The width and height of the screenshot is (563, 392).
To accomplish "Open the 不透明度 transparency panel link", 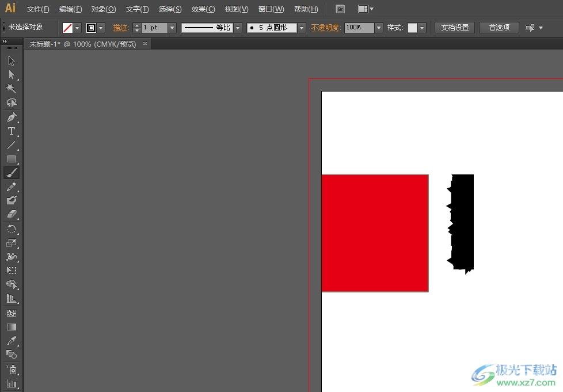I will coord(326,28).
